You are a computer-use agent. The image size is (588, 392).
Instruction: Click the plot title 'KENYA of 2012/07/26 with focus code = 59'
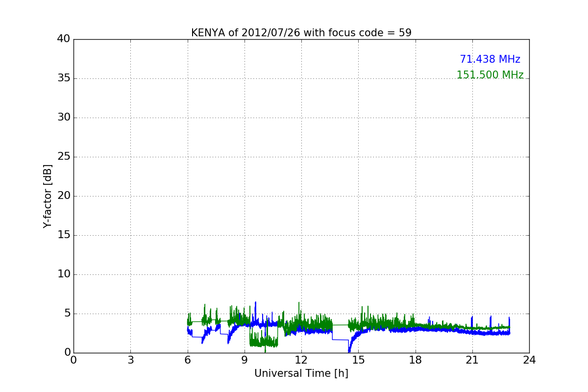coord(301,33)
